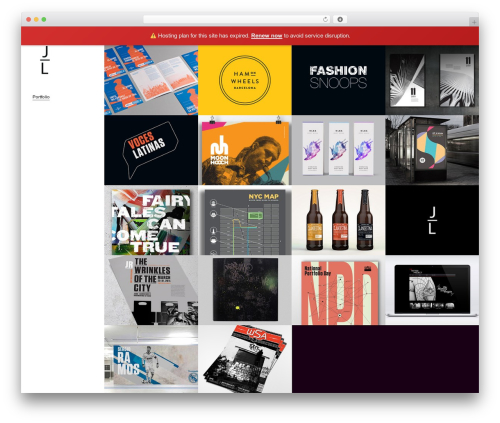The height and width of the screenshot is (423, 500).
Task: Open the bus stop poster project
Action: [x=432, y=150]
